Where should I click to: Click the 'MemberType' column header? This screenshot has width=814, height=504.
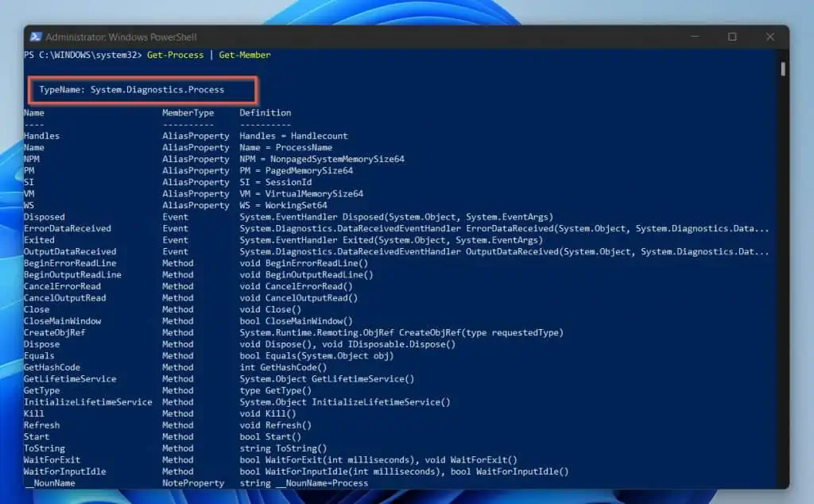188,113
